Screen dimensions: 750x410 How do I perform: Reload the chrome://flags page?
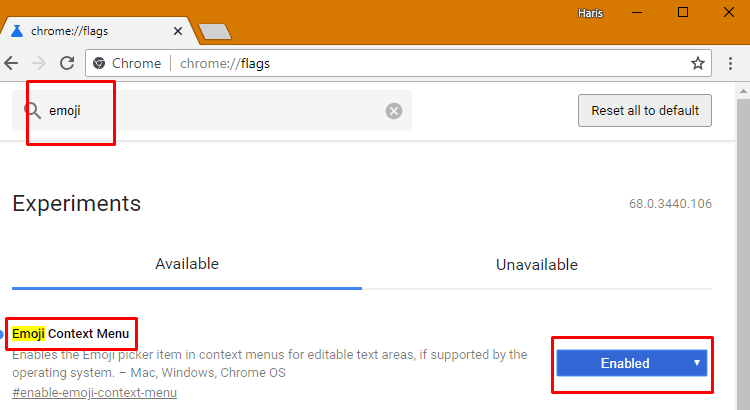[67, 63]
